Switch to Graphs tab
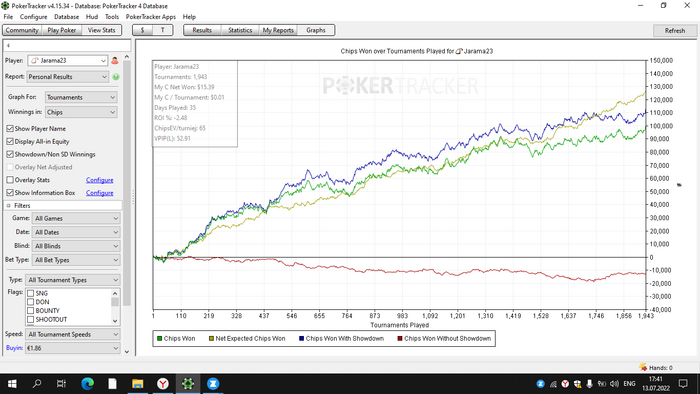This screenshot has height=394, width=700. 316,30
